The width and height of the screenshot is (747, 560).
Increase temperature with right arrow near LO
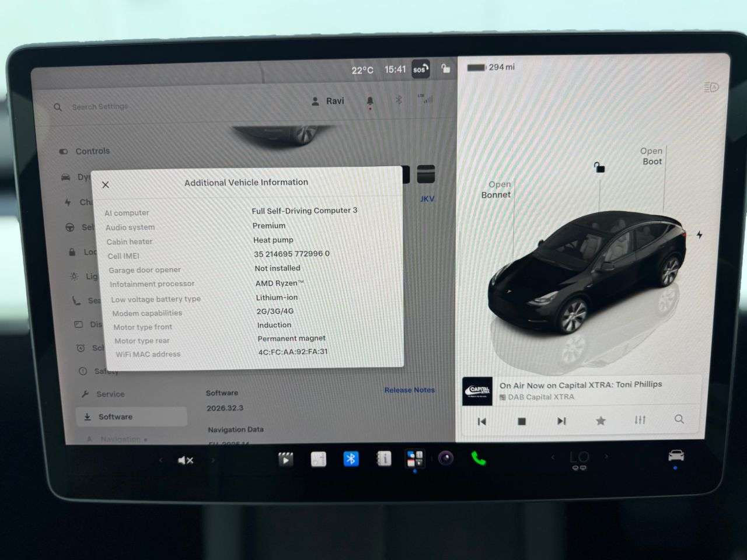606,456
